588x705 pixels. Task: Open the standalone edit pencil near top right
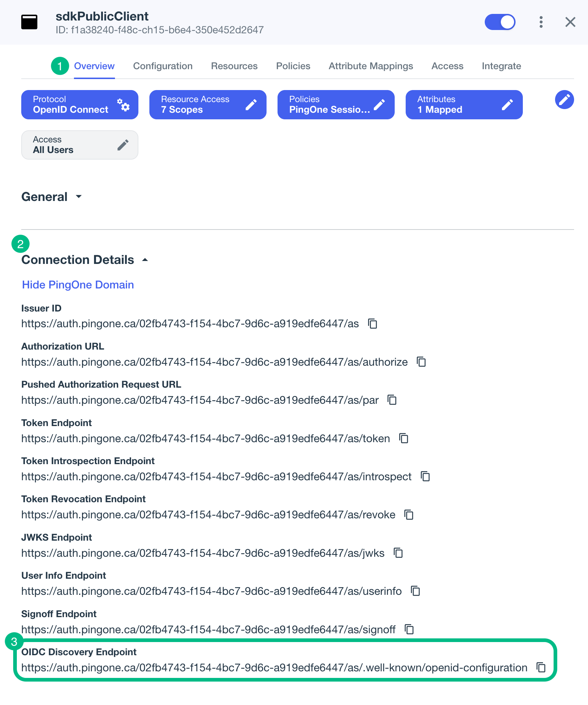coord(564,100)
